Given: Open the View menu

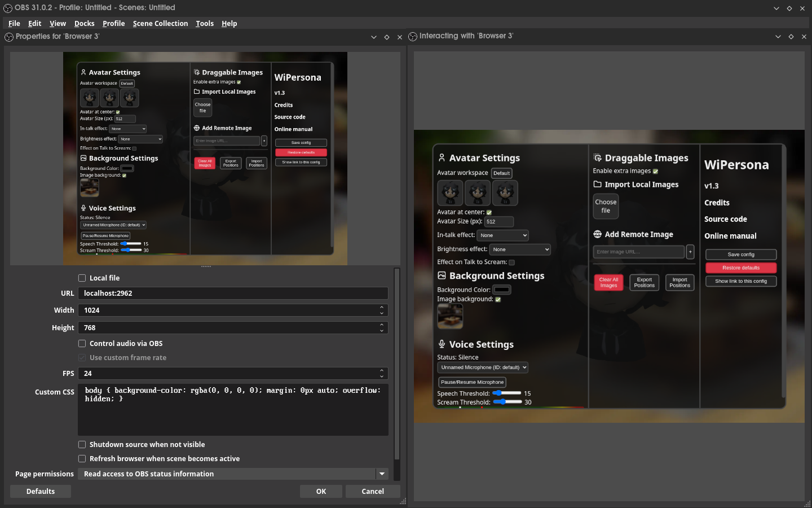Looking at the screenshot, I should click(x=58, y=24).
